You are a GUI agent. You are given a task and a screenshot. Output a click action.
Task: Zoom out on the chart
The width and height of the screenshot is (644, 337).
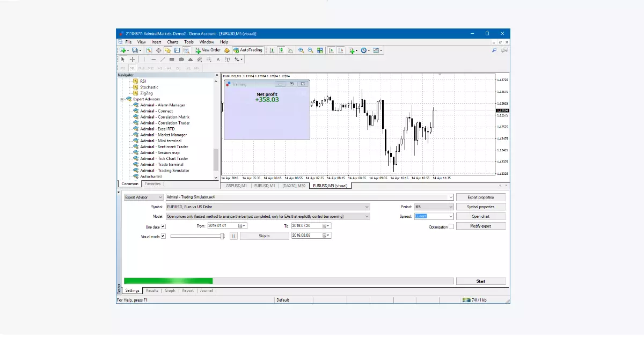point(310,50)
